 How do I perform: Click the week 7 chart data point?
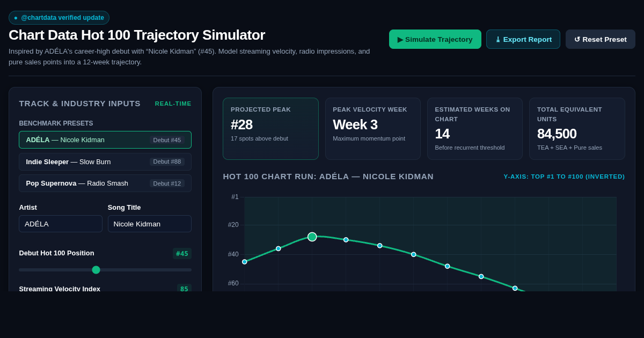coord(448,266)
